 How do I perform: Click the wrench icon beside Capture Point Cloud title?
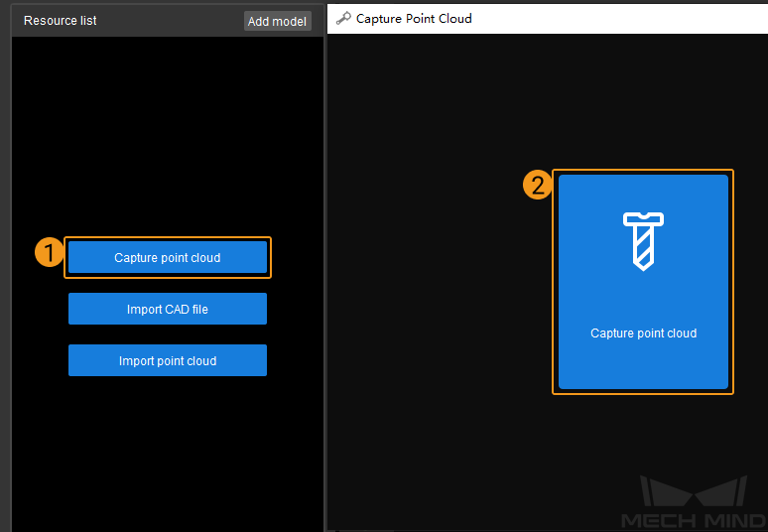coord(343,18)
